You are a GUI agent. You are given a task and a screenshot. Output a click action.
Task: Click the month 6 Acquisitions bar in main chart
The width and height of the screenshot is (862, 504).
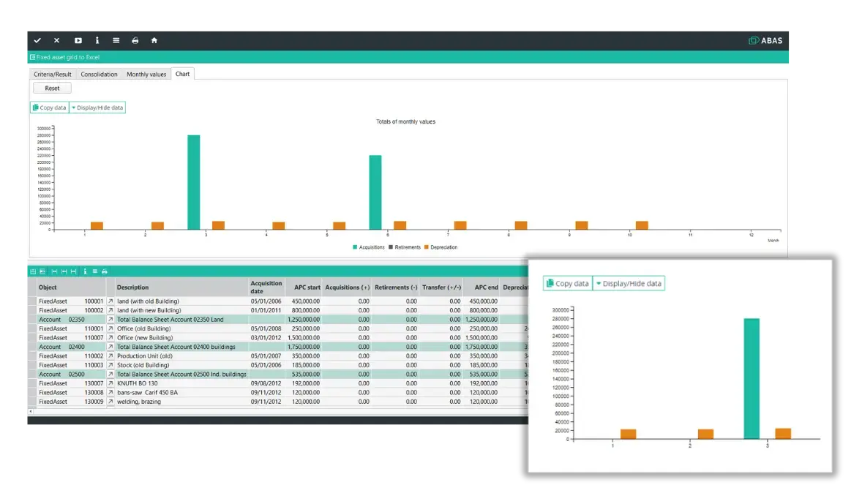click(x=375, y=192)
